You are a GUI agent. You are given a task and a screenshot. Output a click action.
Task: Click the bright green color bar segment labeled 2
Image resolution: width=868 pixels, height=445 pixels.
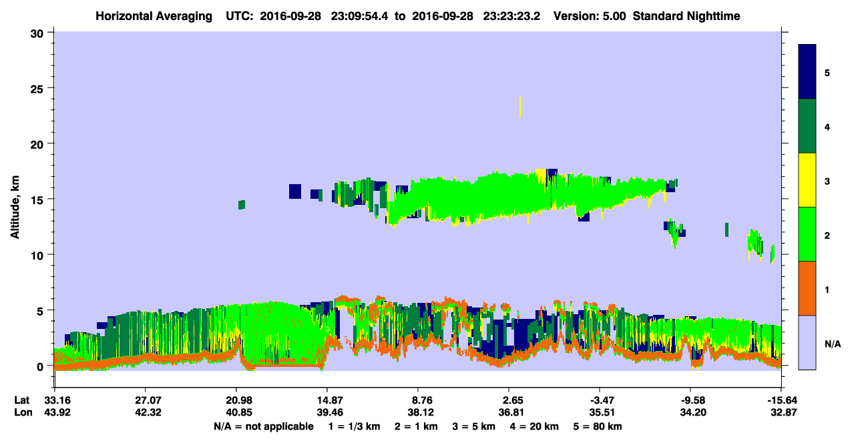coord(807,234)
